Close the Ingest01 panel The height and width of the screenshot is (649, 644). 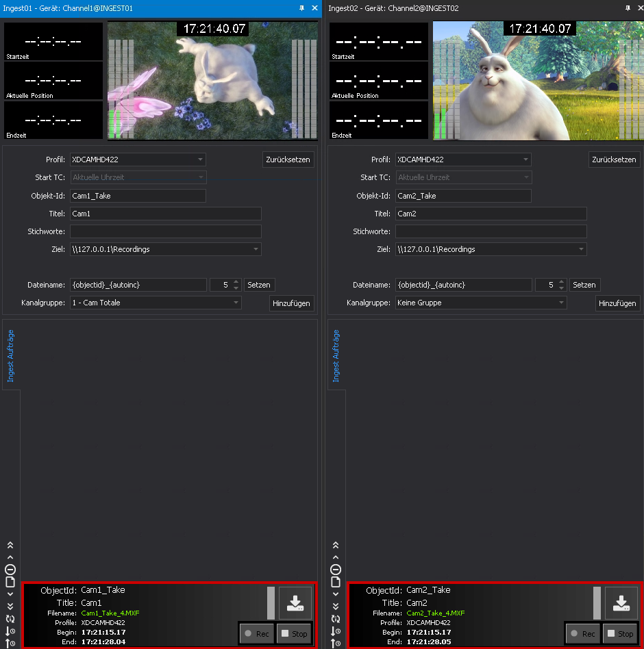click(x=314, y=8)
